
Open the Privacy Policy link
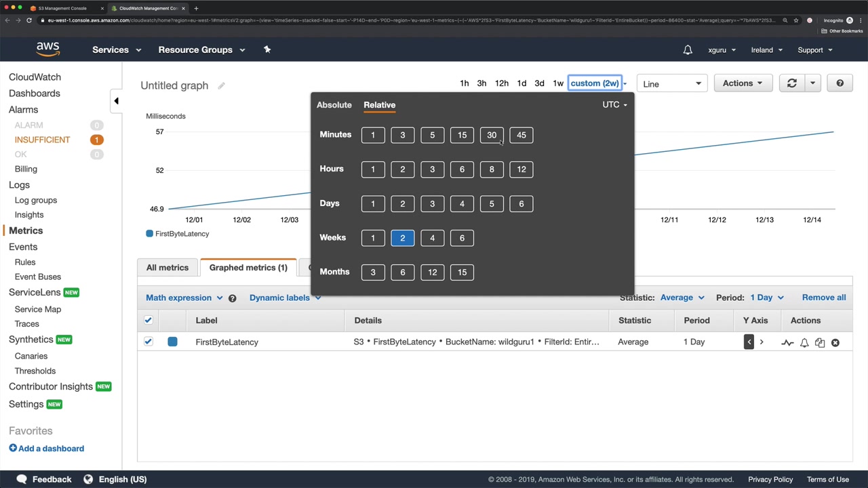[770, 479]
